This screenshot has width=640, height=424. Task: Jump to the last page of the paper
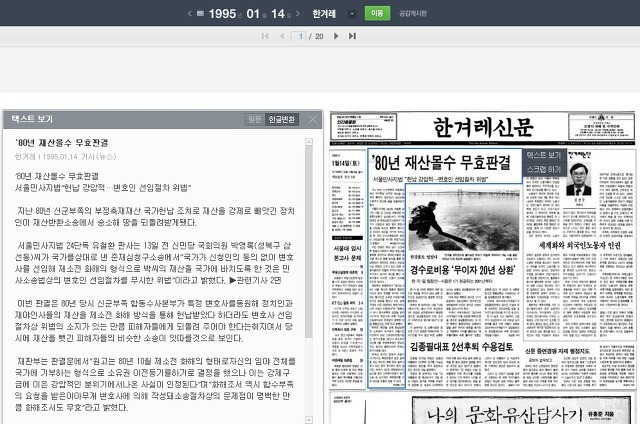pos(352,36)
